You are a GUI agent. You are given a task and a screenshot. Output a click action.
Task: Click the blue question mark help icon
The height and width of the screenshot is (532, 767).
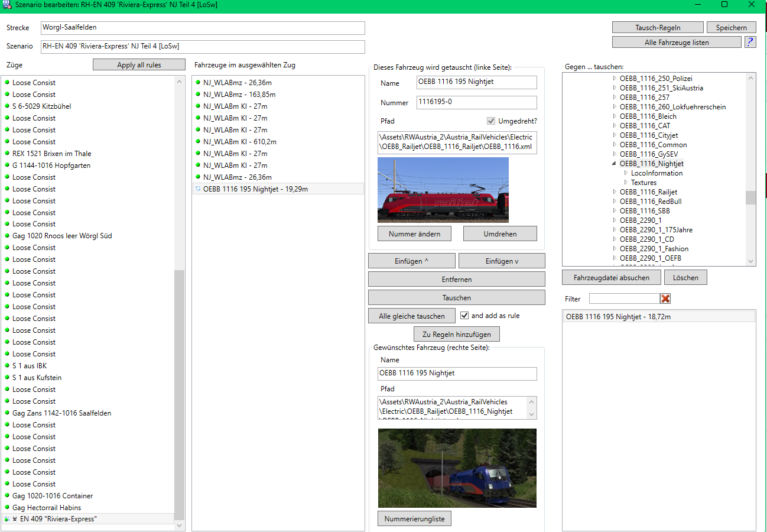click(x=750, y=42)
